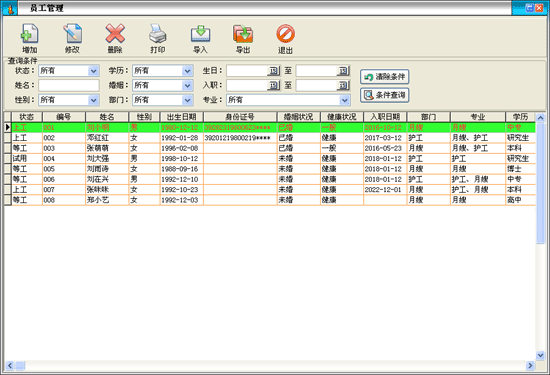Image resolution: width=550 pixels, height=375 pixels.
Task: Select employee name 张萌萌 in row 003
Action: click(98, 148)
